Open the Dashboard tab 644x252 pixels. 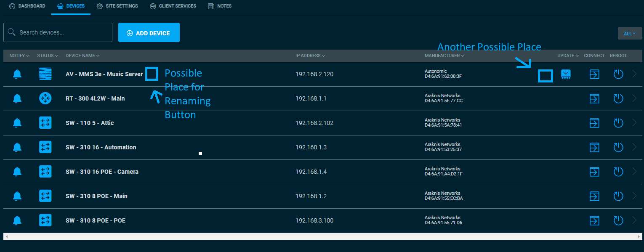[27, 6]
